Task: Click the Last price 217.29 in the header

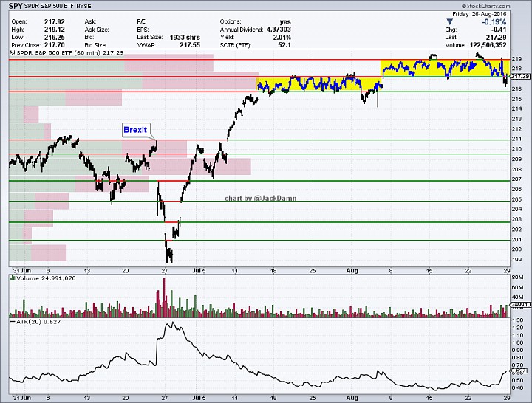Action: pyautogui.click(x=496, y=38)
